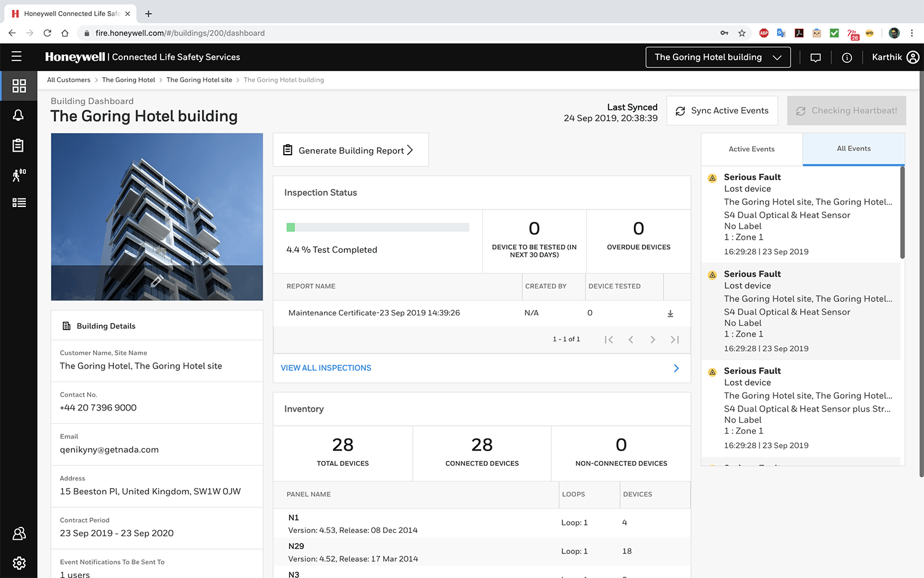Open the chat message icon in header
The width and height of the screenshot is (924, 578).
click(x=816, y=57)
